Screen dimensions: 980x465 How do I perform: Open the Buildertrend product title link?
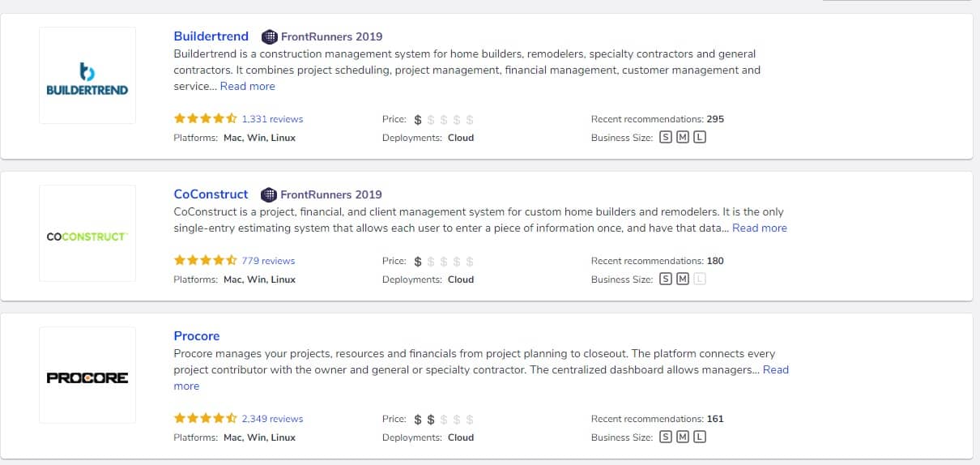(211, 36)
